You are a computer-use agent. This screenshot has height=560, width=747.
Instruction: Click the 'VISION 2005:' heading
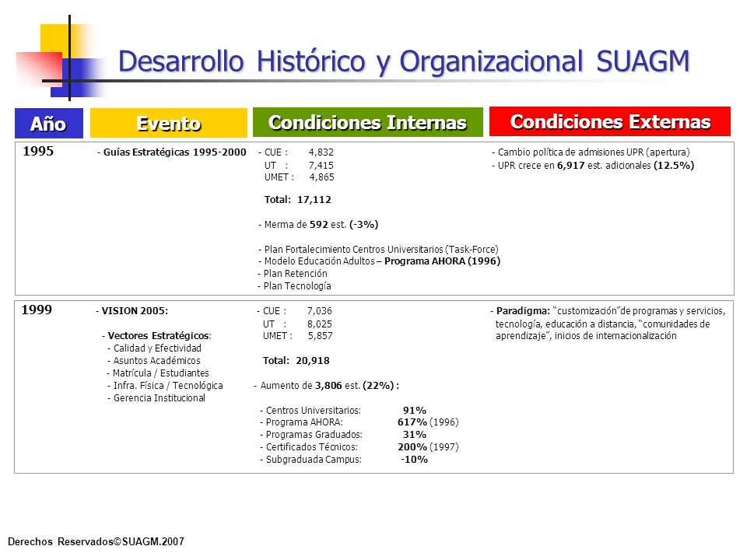(x=135, y=311)
